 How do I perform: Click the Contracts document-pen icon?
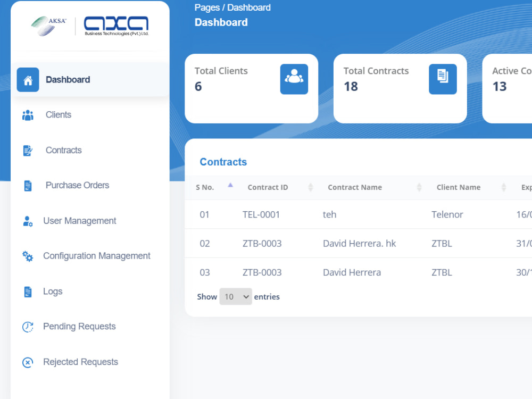(28, 151)
